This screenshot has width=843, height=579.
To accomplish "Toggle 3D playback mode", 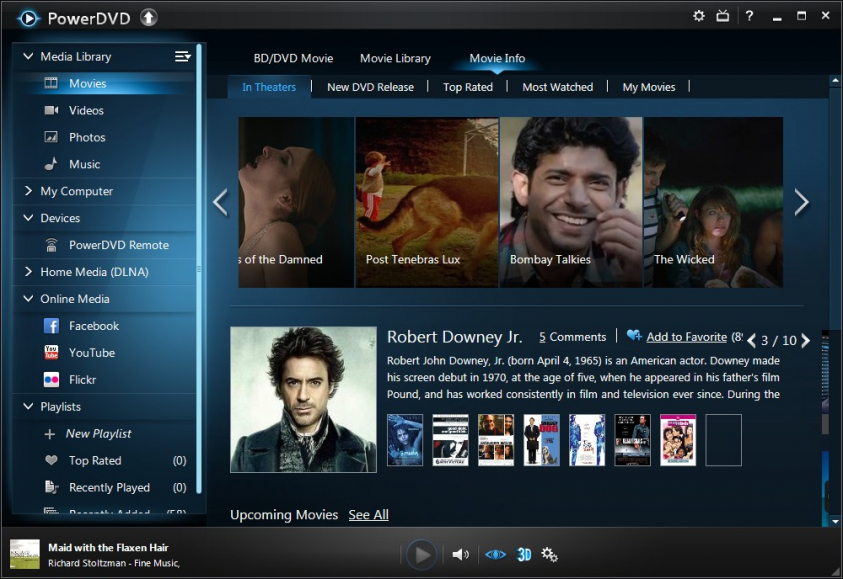I will [523, 554].
